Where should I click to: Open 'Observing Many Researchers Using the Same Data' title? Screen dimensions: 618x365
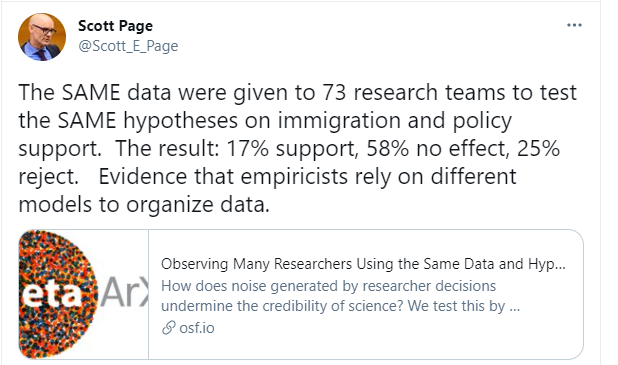click(x=363, y=264)
